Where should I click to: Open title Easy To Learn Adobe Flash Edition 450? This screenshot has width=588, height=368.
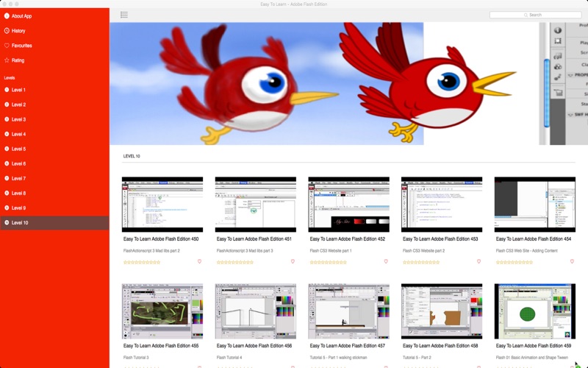click(161, 238)
